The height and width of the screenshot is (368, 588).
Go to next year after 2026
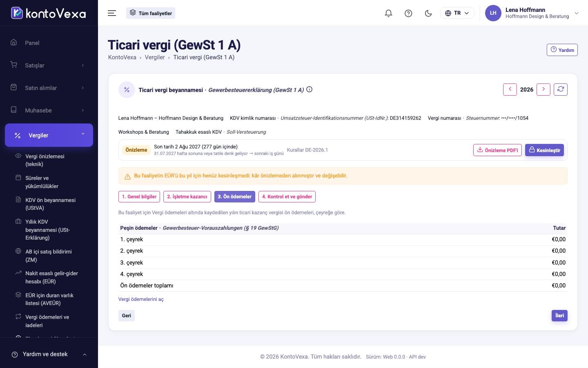tap(543, 90)
